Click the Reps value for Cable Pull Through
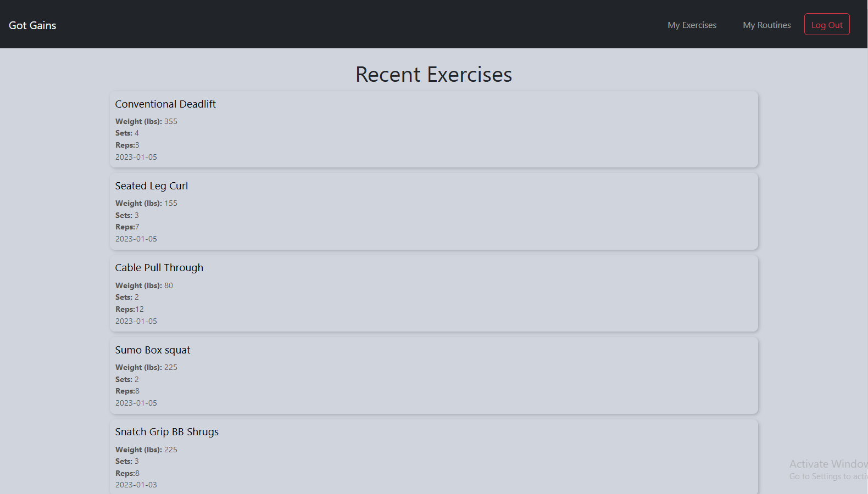The height and width of the screenshot is (494, 868). pos(140,309)
